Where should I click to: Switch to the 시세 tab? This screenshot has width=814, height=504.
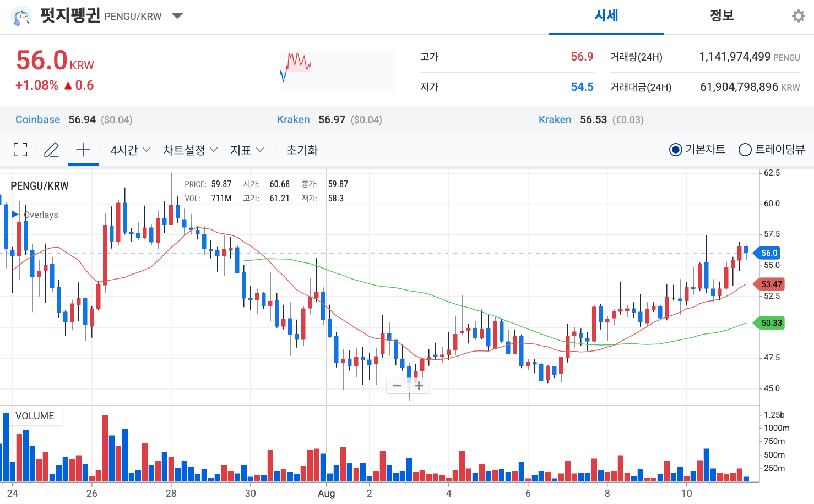[606, 16]
